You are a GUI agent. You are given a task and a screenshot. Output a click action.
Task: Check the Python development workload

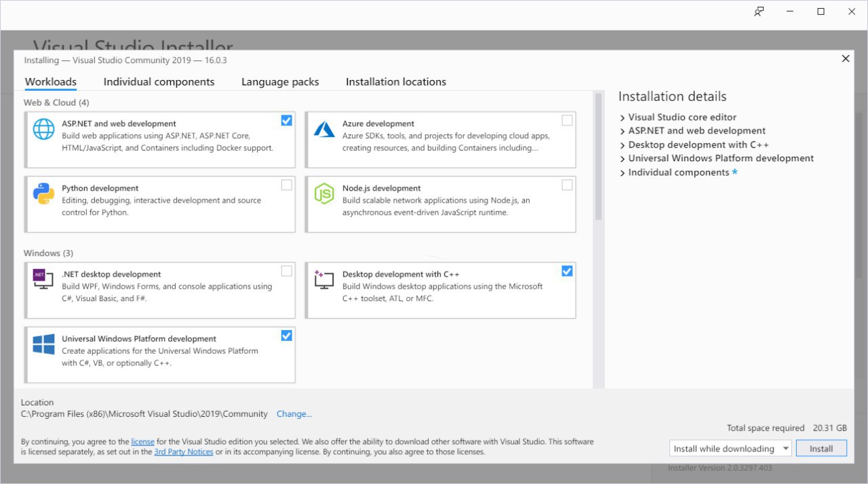(287, 185)
